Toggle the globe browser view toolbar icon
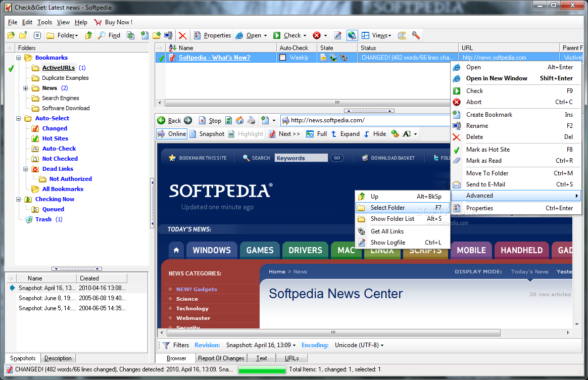588x380 pixels. [x=352, y=35]
